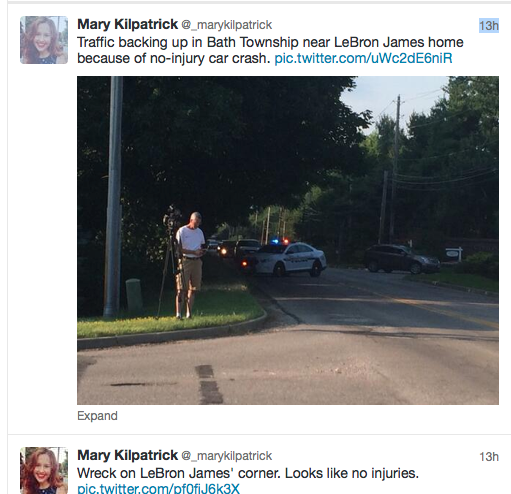This screenshot has width=511, height=494.
Task: Follow the pic.twitter.com/pf0fiJ6k3X link
Action: click(x=158, y=489)
